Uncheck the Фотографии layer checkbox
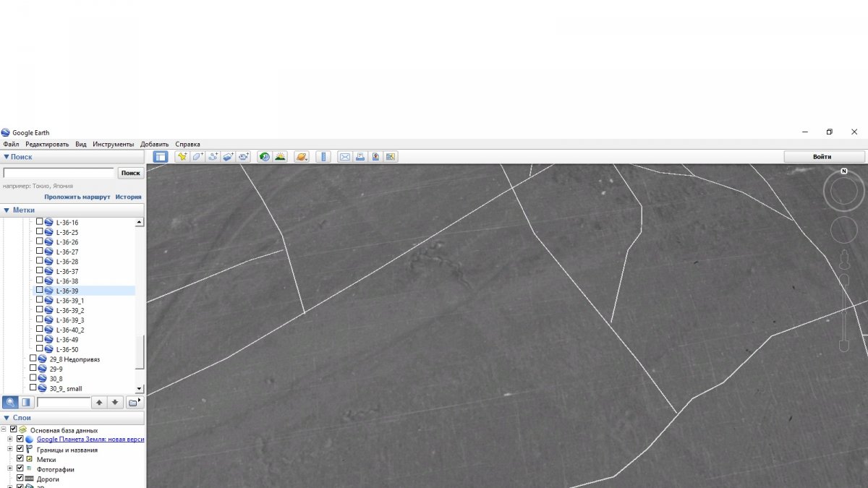The width and height of the screenshot is (868, 488). click(x=20, y=468)
